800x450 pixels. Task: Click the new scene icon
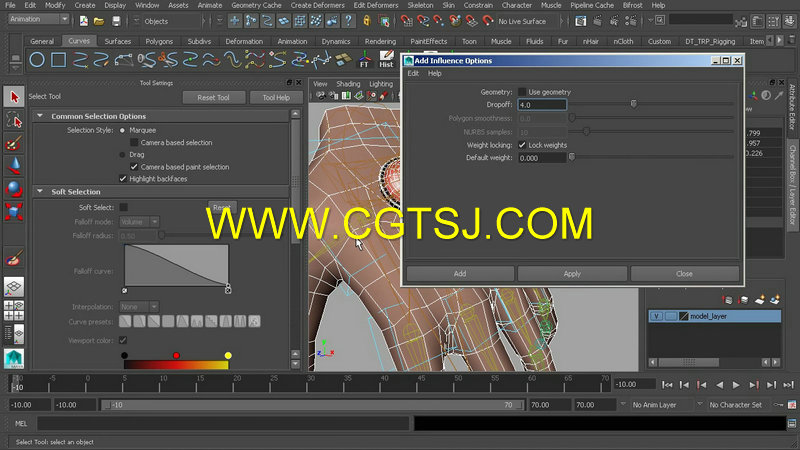[x=84, y=21]
